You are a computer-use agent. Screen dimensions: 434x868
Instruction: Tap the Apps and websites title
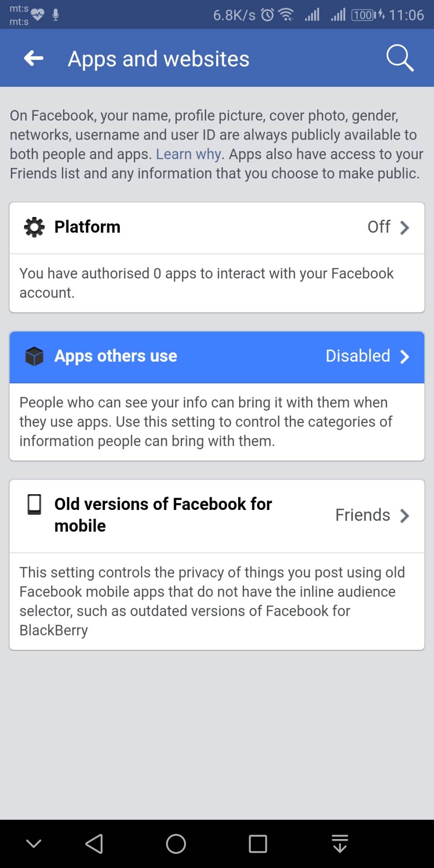tap(158, 59)
